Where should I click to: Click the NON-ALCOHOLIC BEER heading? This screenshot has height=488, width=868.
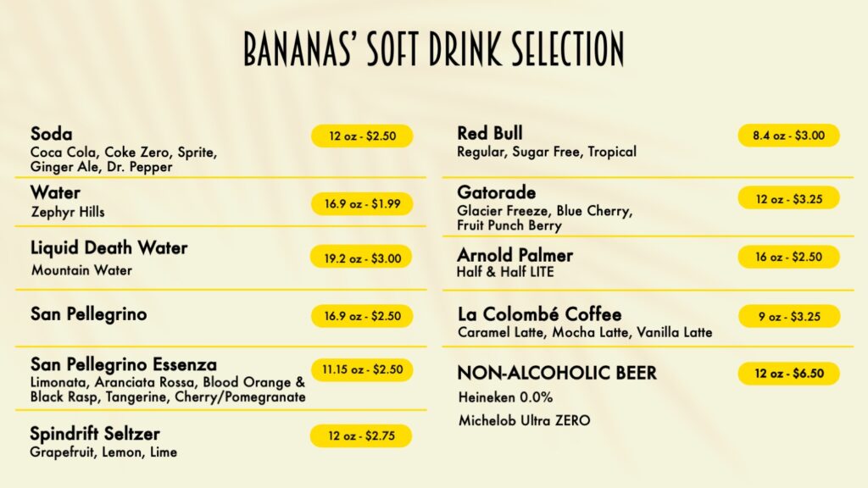click(557, 373)
